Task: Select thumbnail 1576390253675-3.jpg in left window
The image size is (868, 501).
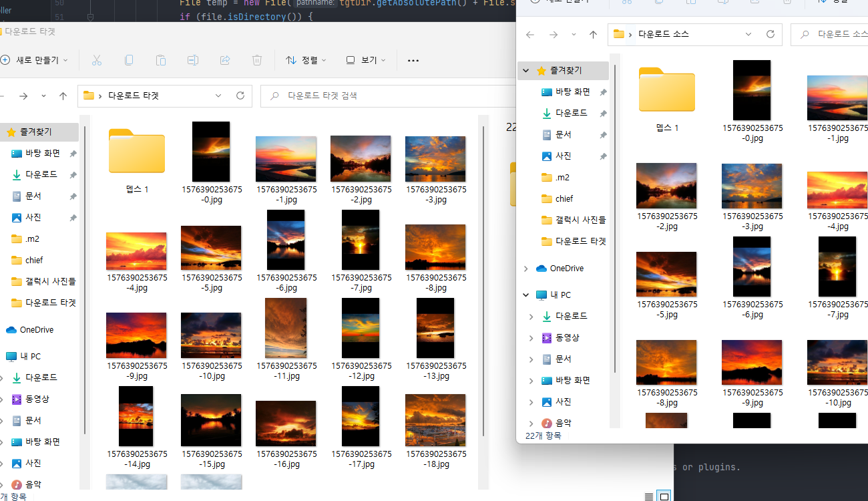Action: 435,159
